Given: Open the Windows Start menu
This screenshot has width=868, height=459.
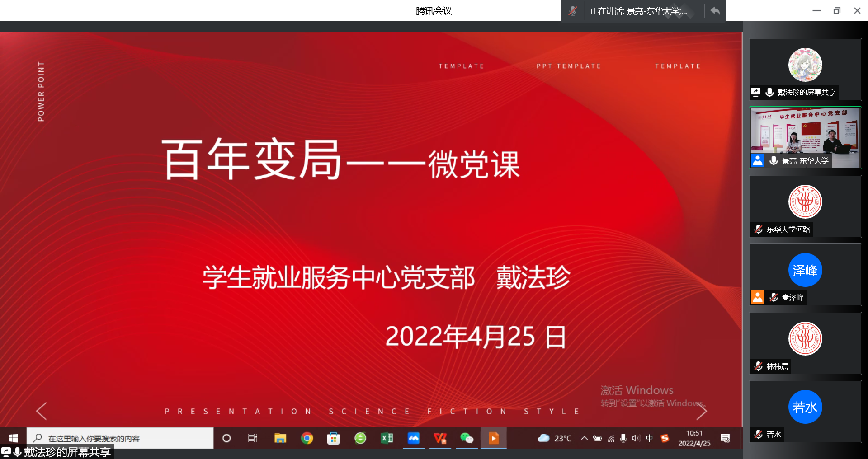Looking at the screenshot, I should (x=13, y=438).
